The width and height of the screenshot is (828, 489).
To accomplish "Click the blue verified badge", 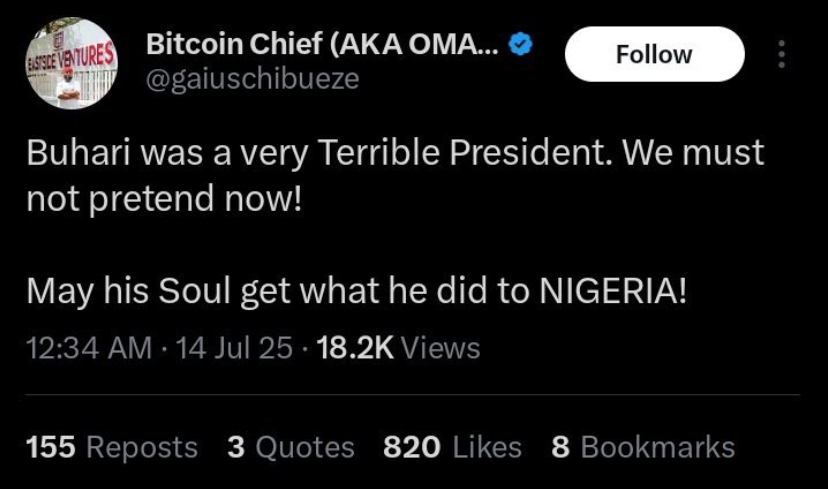I will (x=521, y=45).
